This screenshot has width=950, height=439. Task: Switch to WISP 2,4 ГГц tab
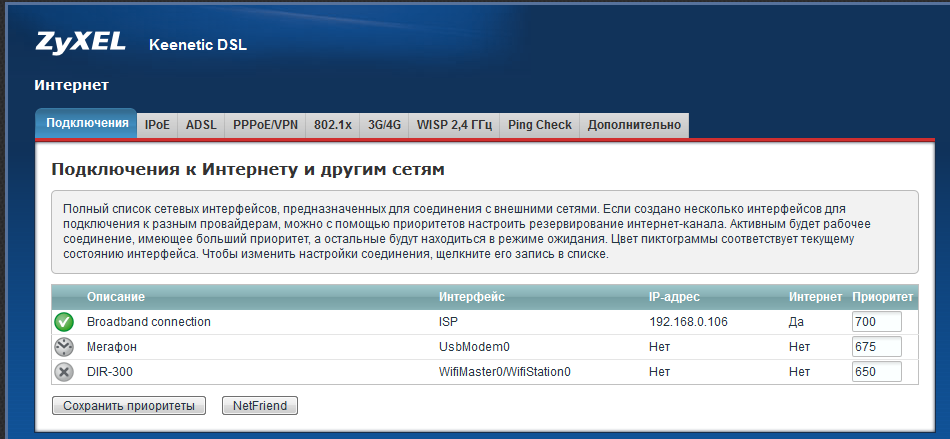(x=454, y=125)
